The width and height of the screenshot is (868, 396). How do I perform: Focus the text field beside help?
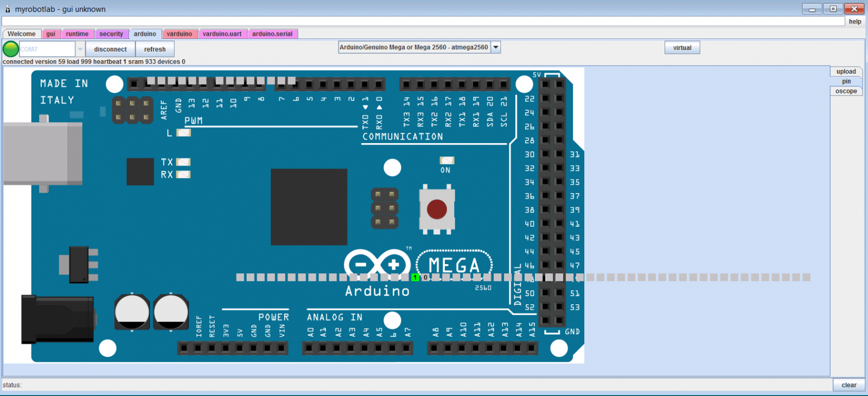(x=423, y=21)
